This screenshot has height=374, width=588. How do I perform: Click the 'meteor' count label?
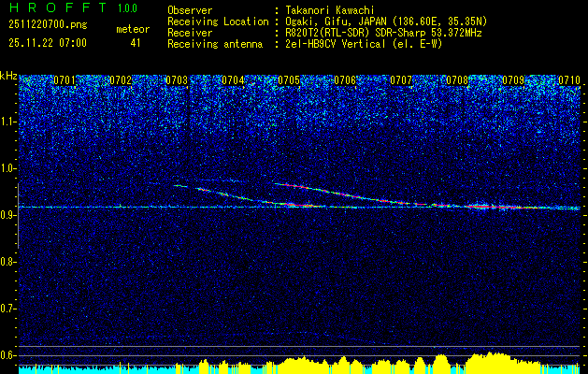[133, 29]
